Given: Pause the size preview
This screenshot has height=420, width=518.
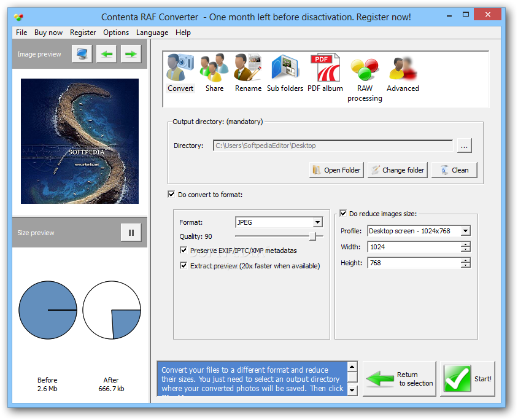Looking at the screenshot, I should coord(131,233).
